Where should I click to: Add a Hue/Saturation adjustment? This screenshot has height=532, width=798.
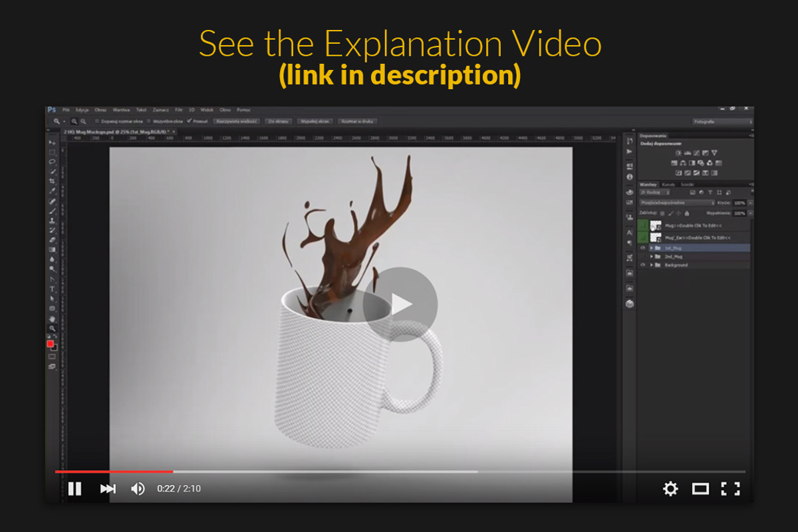pyautogui.click(x=674, y=163)
